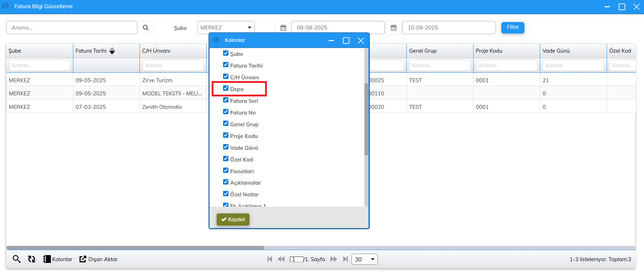Open Kolonlar column settings in bottom toolbar
Screen dimensions: 644x280
coord(58,259)
